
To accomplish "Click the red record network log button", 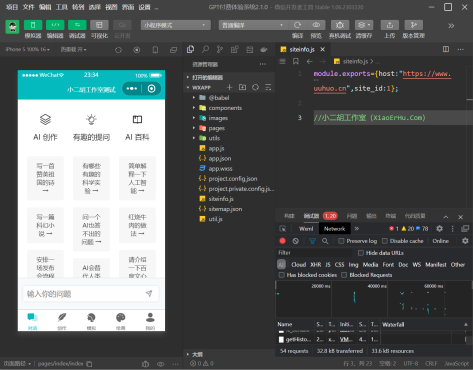I will click(x=283, y=241).
